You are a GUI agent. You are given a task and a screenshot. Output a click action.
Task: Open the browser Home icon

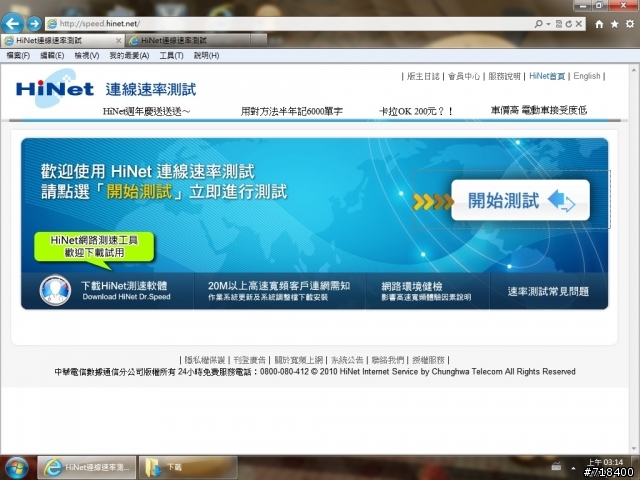point(599,24)
